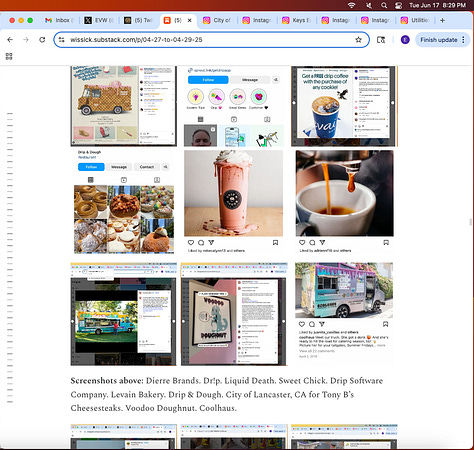This screenshot has width=474, height=450.
Task: Click 'Voodoo Doughnut. Coolhaus.' caption text
Action: (181, 408)
